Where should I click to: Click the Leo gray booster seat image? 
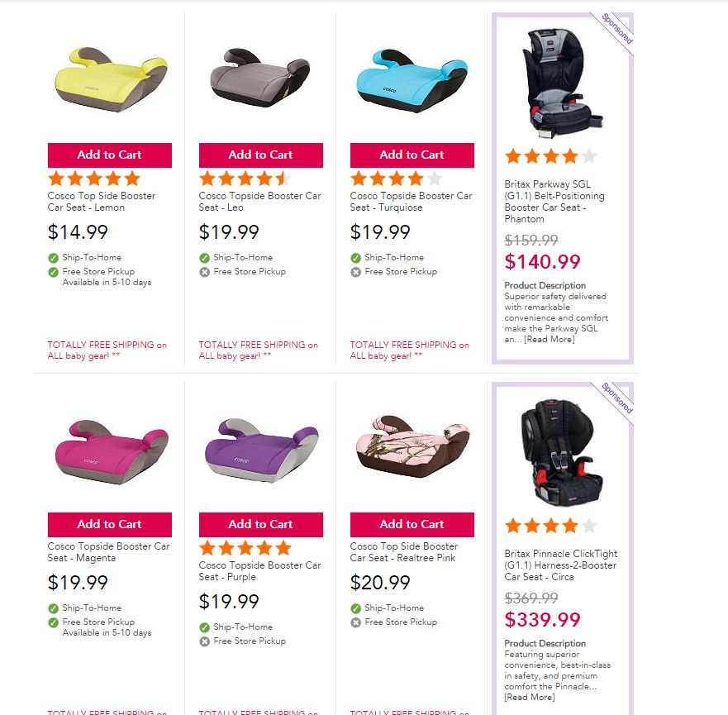point(260,79)
